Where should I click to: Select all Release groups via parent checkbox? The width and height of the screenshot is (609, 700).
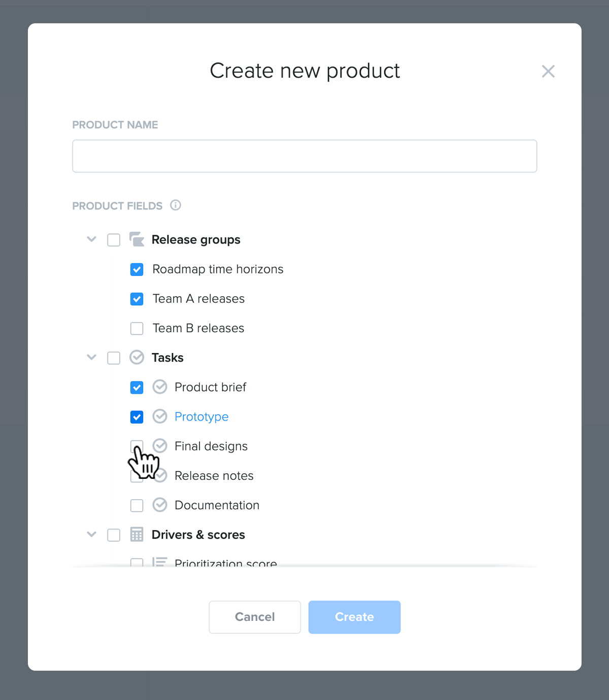[x=114, y=240]
